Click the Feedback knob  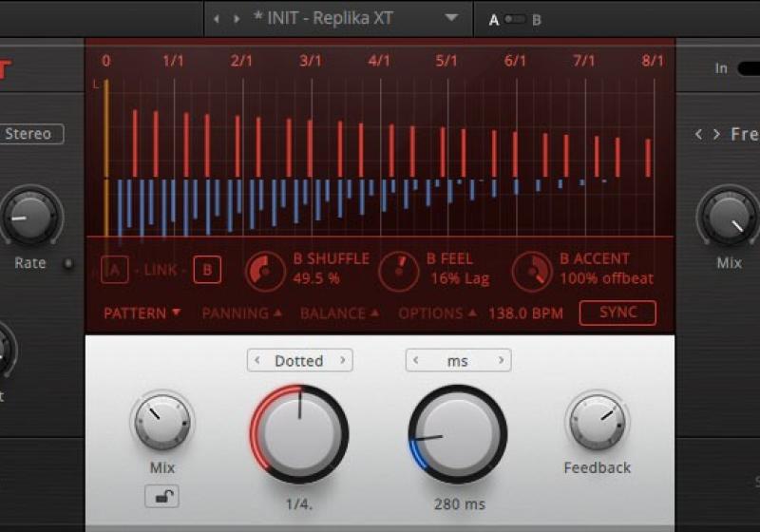[x=597, y=422]
